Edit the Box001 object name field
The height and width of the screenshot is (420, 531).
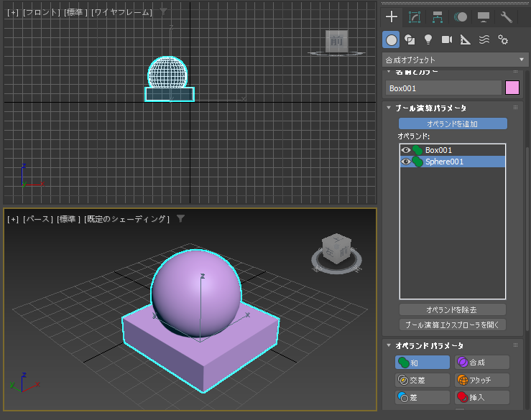tap(443, 88)
